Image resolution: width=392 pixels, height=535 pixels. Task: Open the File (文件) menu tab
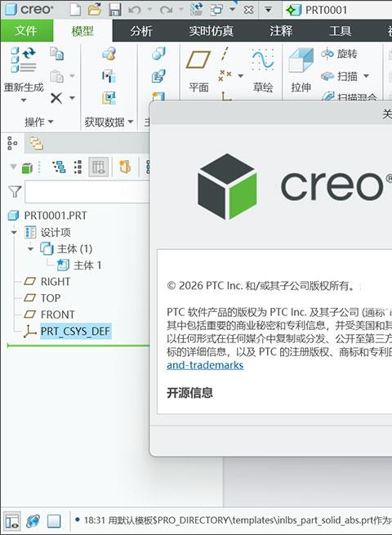26,31
